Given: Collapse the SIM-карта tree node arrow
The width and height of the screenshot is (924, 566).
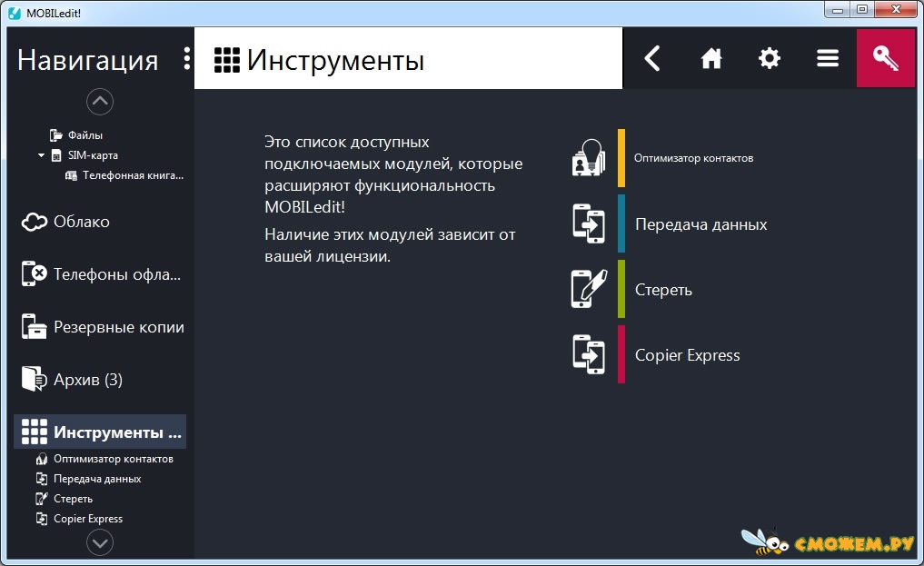Looking at the screenshot, I should click(41, 155).
